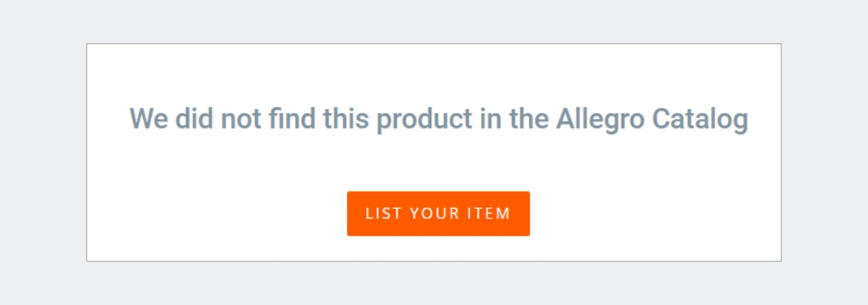Click the word 'We' starting the heading

(147, 118)
